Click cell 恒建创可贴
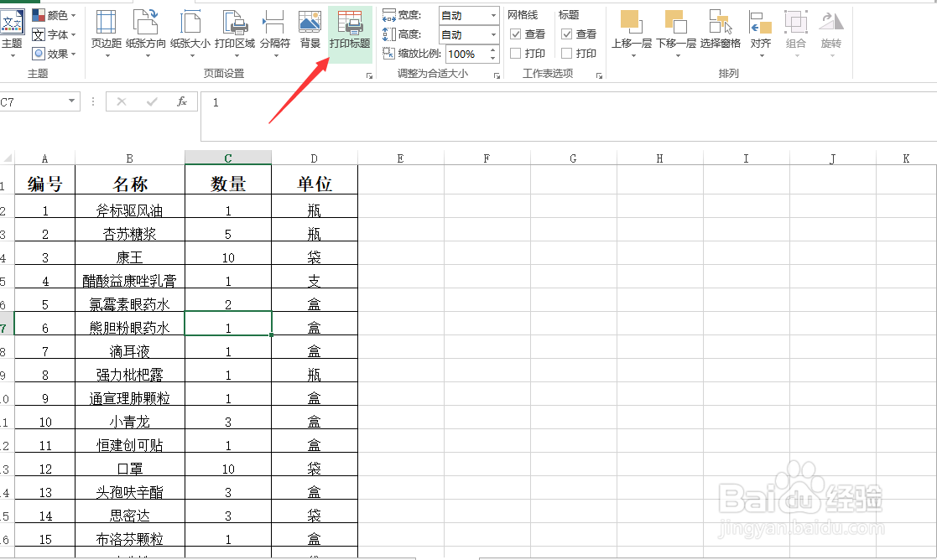 point(130,441)
